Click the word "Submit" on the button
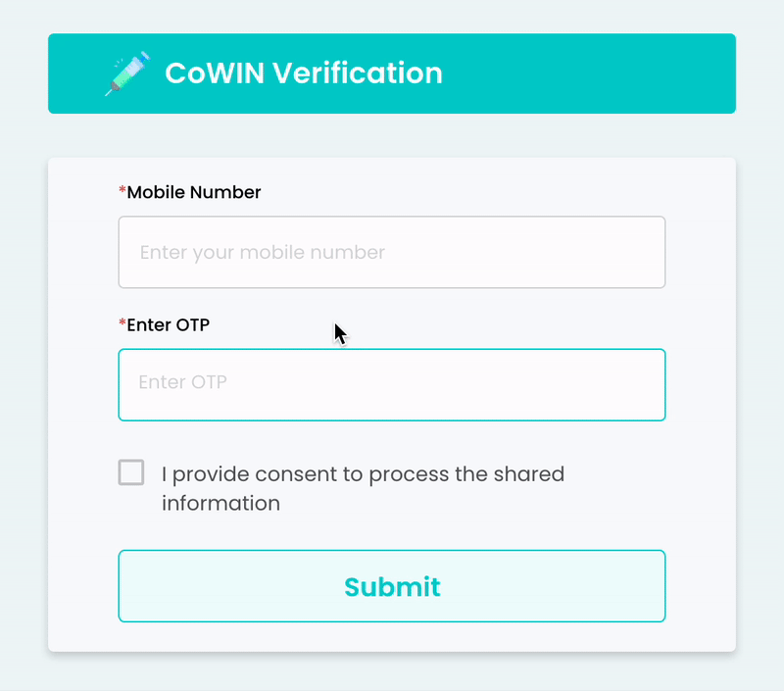This screenshot has height=691, width=784. (x=392, y=586)
